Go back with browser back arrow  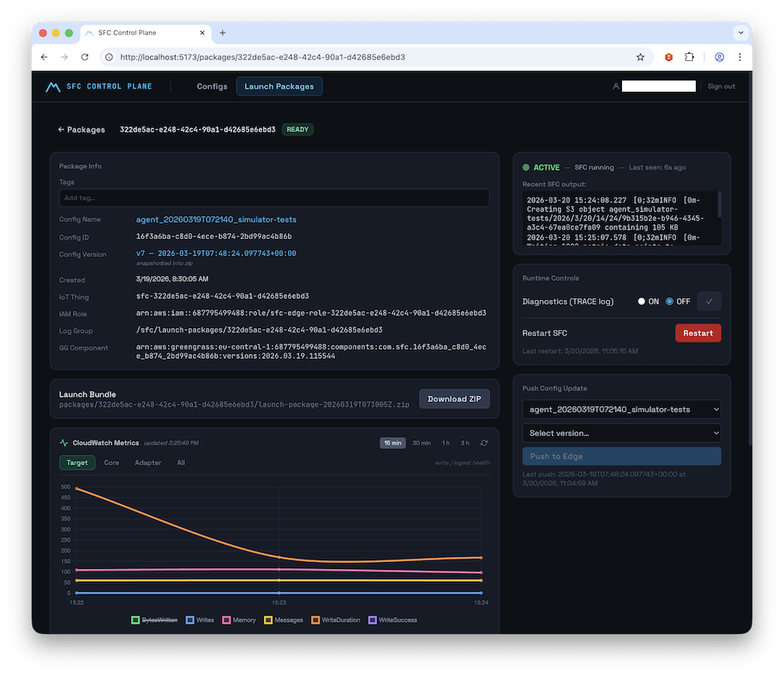pos(44,57)
